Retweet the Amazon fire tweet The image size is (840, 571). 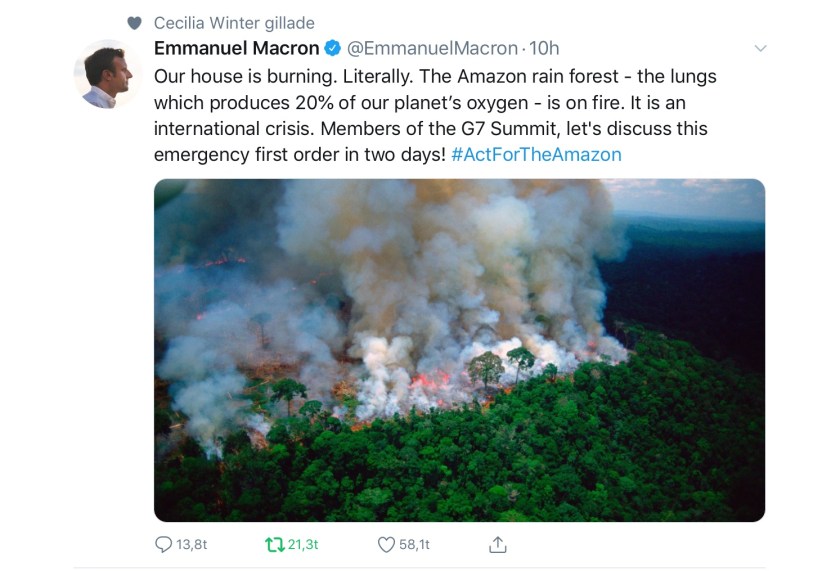click(274, 545)
